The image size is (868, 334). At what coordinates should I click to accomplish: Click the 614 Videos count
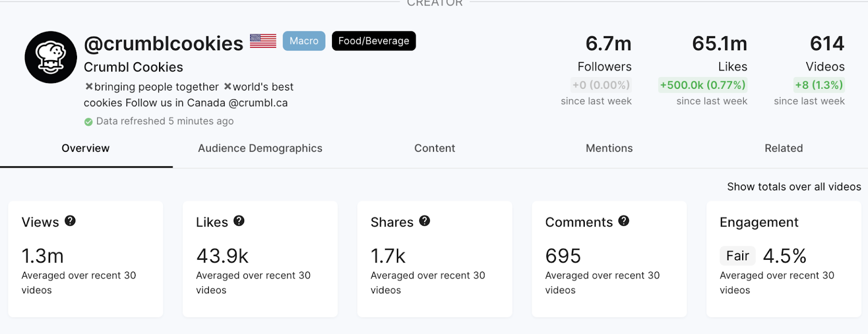tap(827, 43)
